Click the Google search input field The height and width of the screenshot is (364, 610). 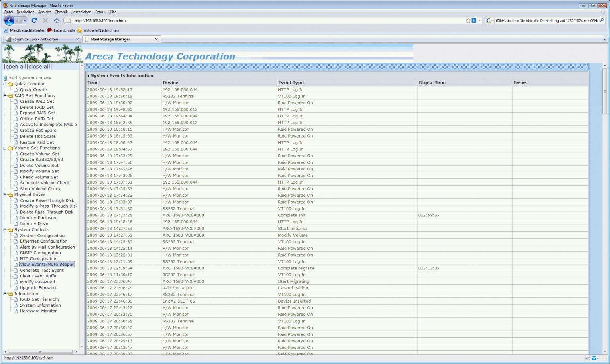click(547, 20)
